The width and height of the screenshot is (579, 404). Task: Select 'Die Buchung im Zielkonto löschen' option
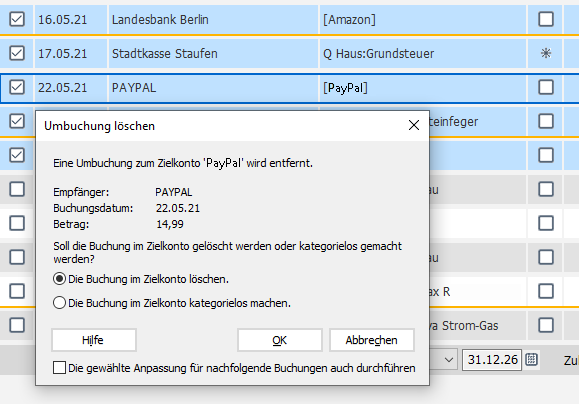click(59, 279)
